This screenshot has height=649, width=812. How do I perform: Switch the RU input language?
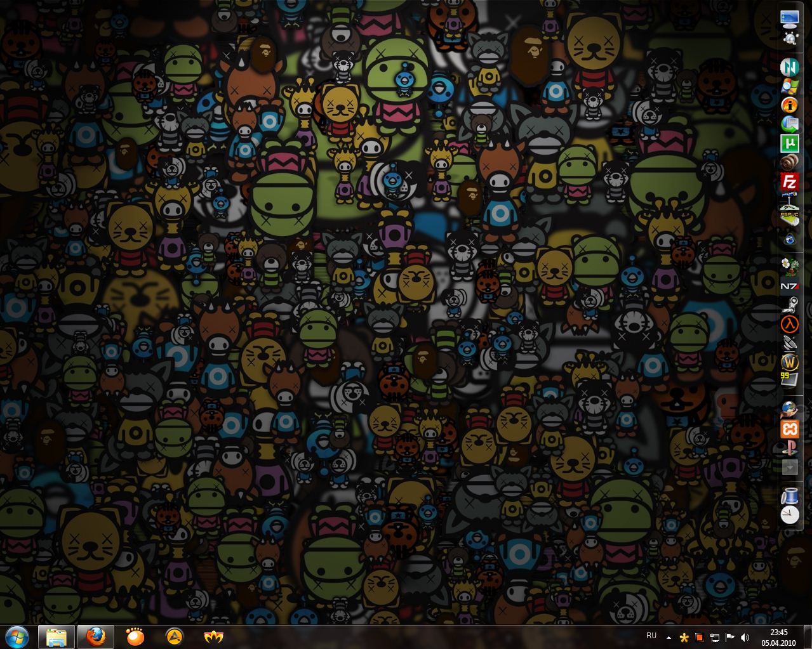point(651,636)
